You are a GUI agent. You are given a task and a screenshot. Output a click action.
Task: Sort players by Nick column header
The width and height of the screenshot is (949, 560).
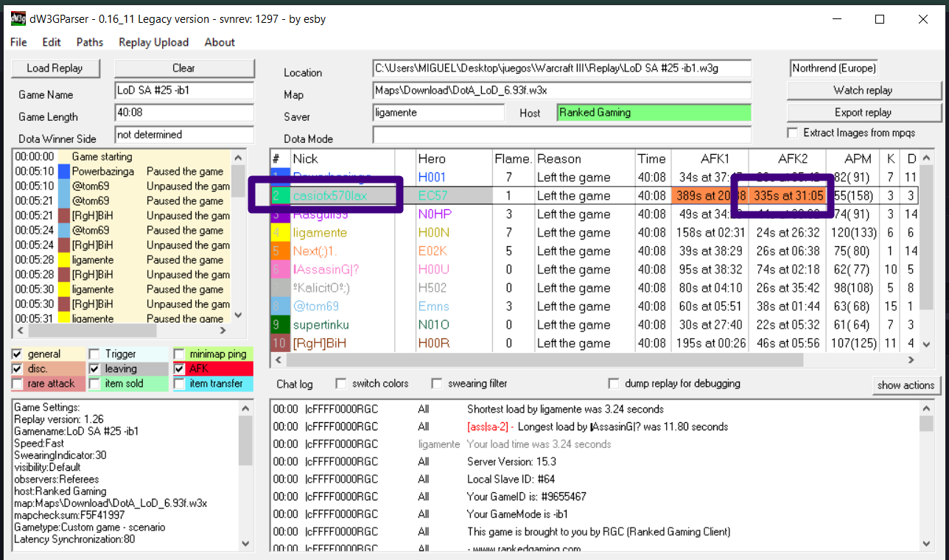pos(343,158)
